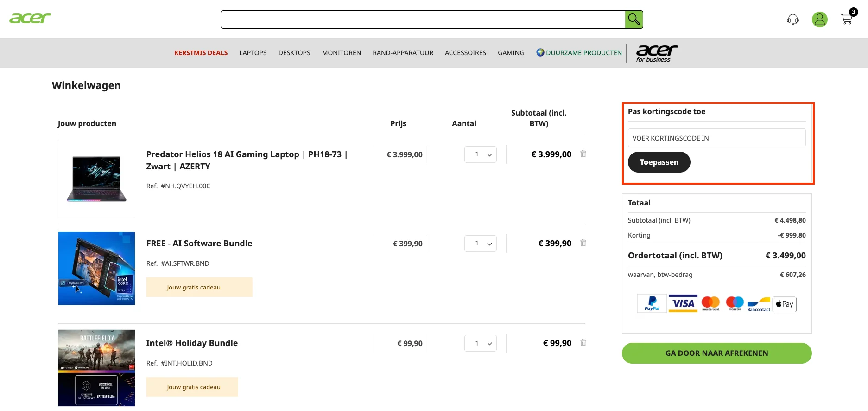
Task: Expand quantity selector for Intel Holiday Bundle
Action: 481,343
